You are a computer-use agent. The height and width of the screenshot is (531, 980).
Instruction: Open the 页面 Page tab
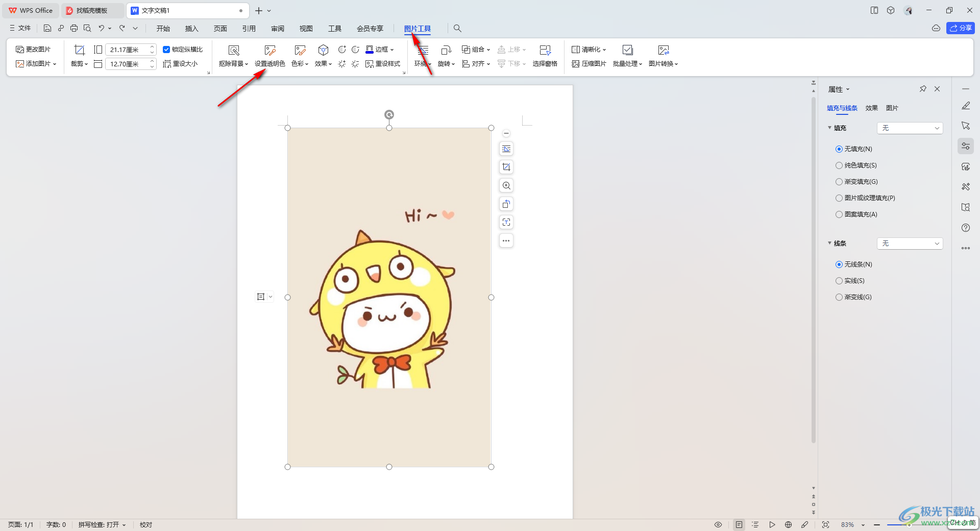(220, 29)
